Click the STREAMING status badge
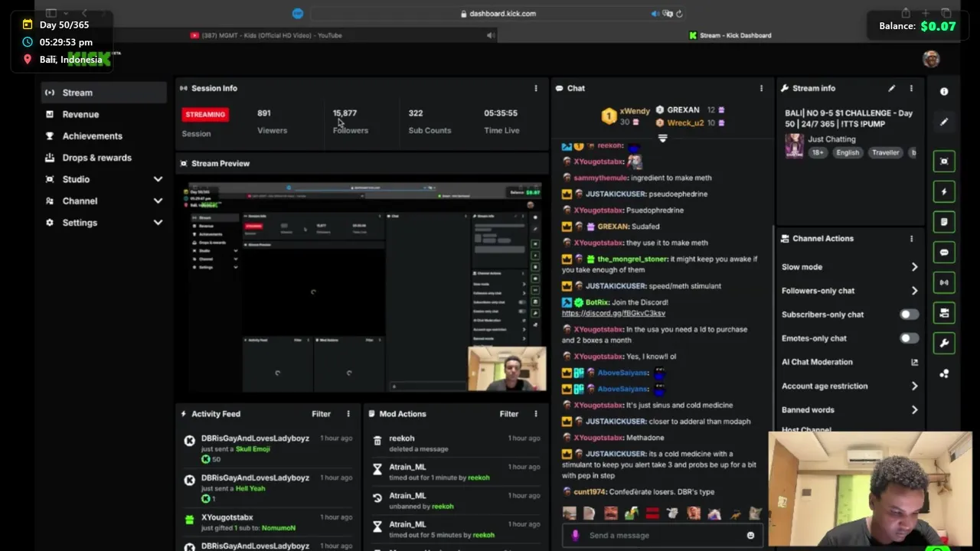 click(x=205, y=114)
